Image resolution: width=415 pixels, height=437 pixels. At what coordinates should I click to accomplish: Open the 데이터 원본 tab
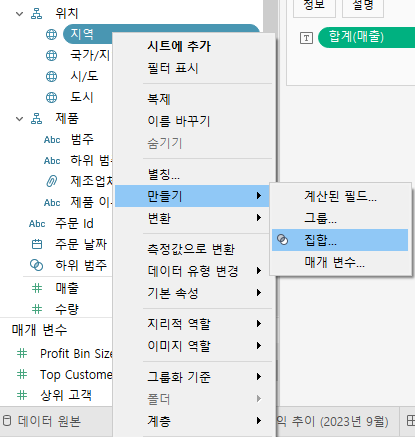tap(49, 421)
